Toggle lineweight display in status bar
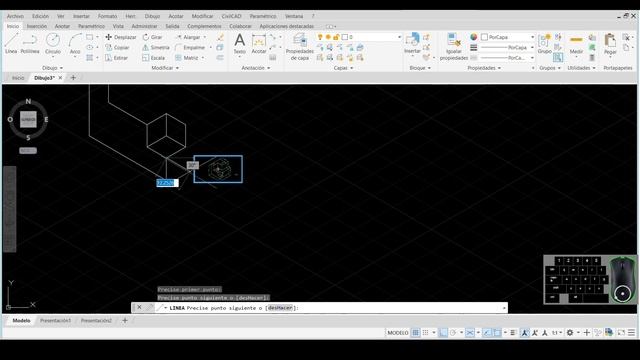640x360 pixels. (513, 333)
